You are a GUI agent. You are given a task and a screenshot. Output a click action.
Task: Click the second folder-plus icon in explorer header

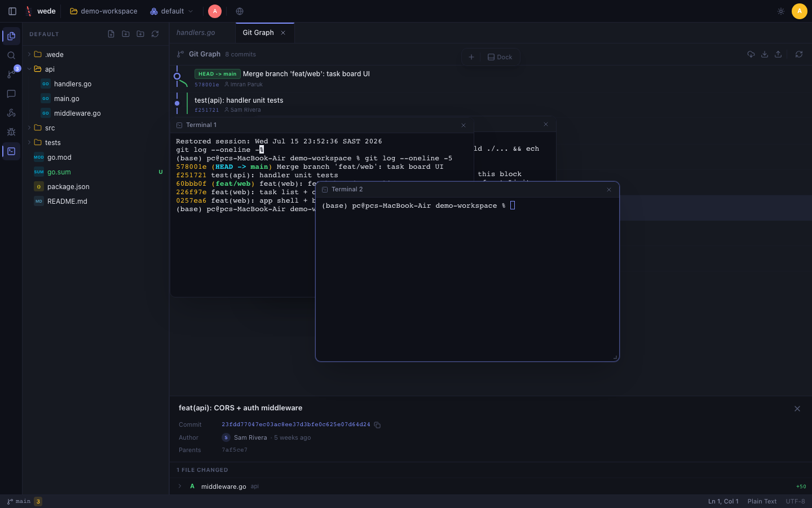coord(140,34)
